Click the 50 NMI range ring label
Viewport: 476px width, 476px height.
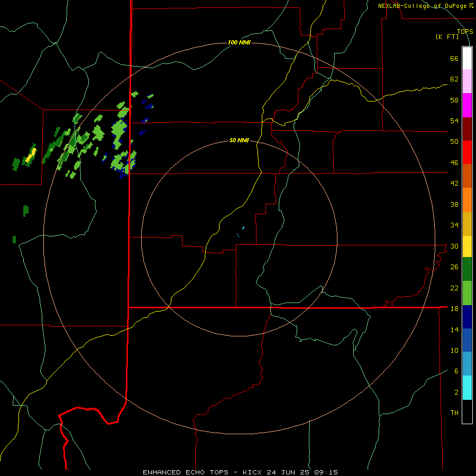pos(239,140)
